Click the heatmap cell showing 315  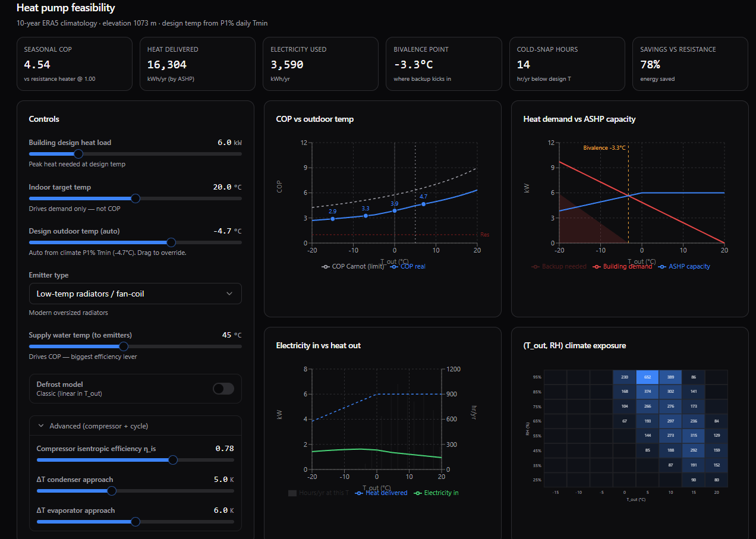pos(694,436)
